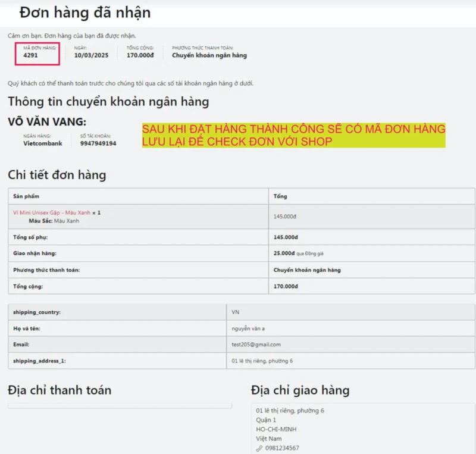Click the payment method Chuyển khoản ngân hàng in summary
Image resolution: width=476 pixels, height=454 pixels.
point(209,55)
